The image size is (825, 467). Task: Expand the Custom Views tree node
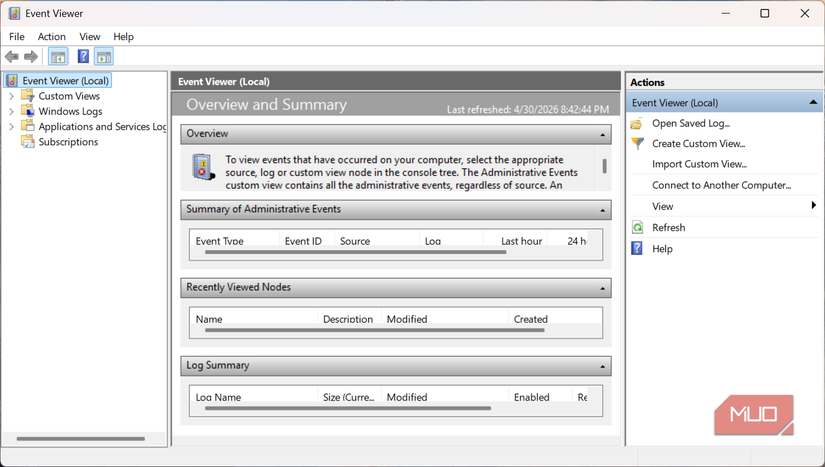(11, 96)
